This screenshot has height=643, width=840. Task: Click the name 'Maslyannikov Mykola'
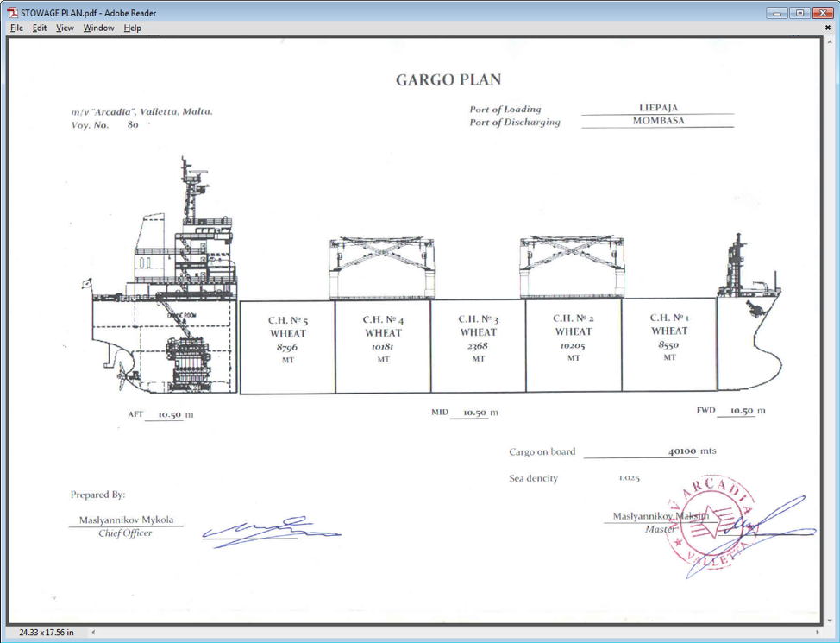[x=127, y=520]
